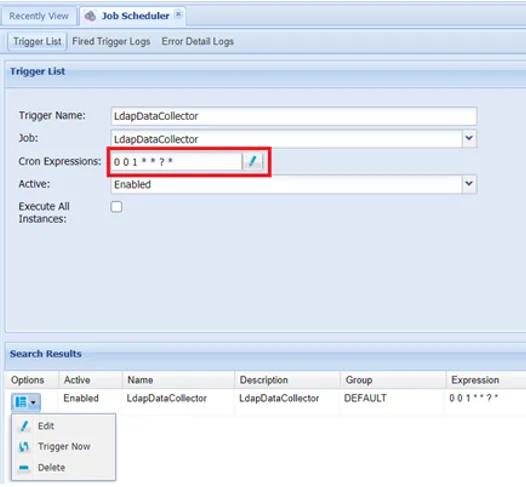The image size is (526, 487).
Task: Click the Delete minus icon
Action: (x=24, y=468)
